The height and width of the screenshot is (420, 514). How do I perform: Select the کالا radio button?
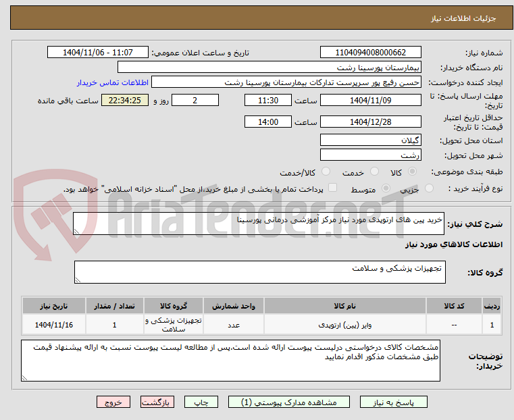[x=413, y=172]
